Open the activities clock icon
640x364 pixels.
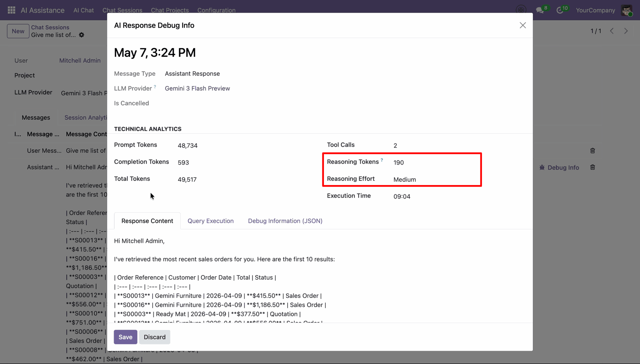pyautogui.click(x=560, y=10)
